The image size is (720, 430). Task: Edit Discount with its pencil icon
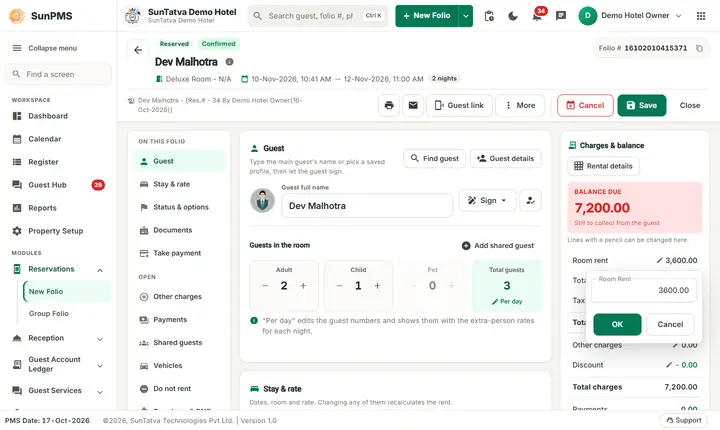click(669, 365)
